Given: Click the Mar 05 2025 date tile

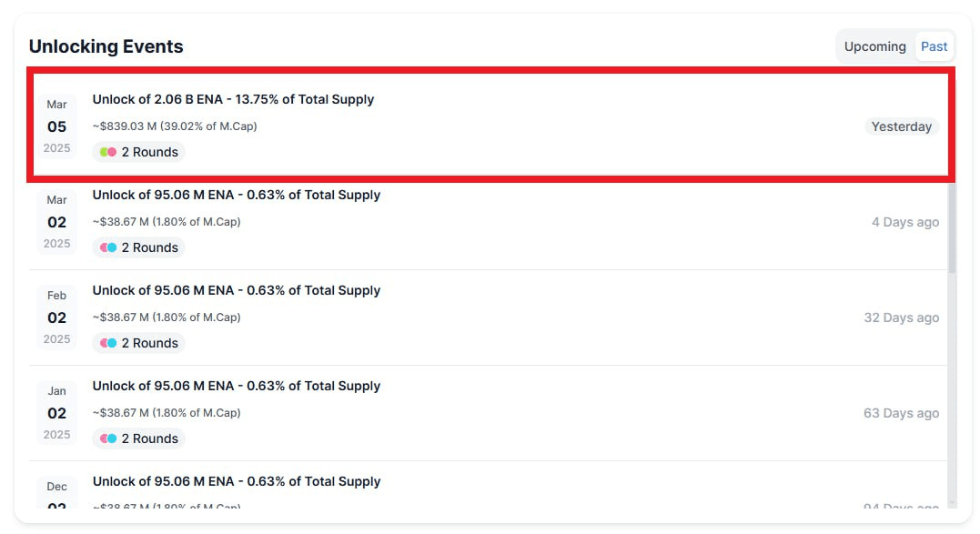Looking at the screenshot, I should pyautogui.click(x=57, y=126).
